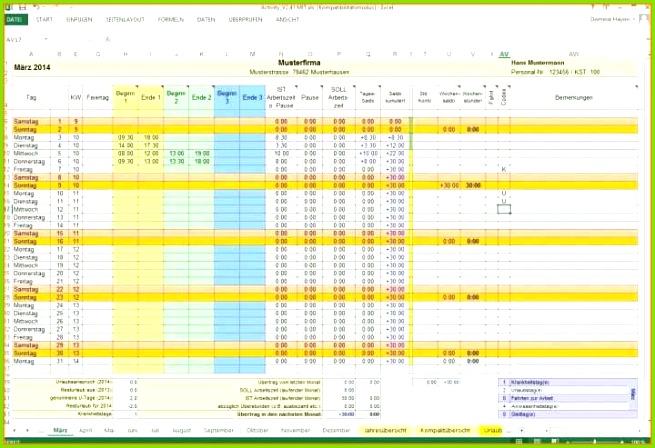Click the previous sheet navigation arrow
This screenshot has height=448, width=655.
[x=15, y=430]
